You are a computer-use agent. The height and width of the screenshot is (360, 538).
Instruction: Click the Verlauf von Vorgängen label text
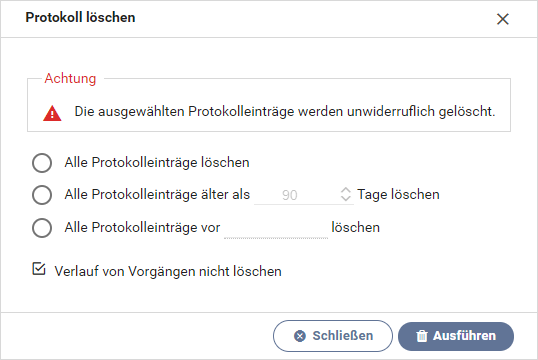click(x=168, y=271)
